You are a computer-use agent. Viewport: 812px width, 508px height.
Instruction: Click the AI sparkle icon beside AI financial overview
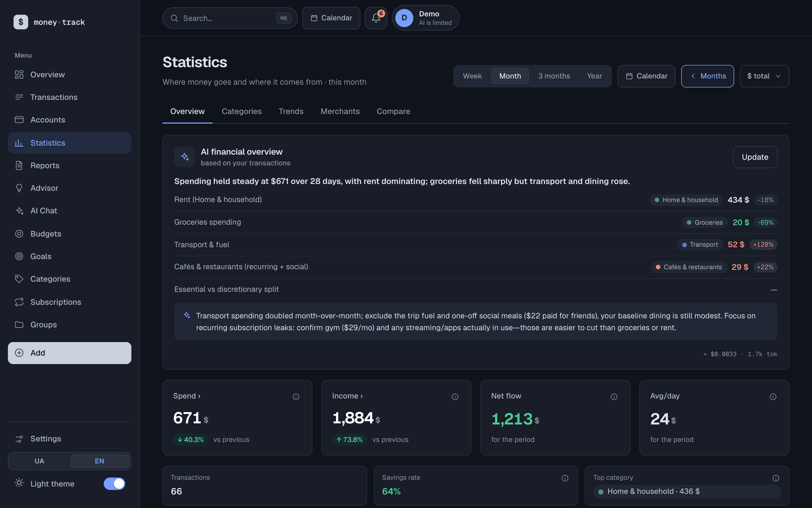(184, 157)
